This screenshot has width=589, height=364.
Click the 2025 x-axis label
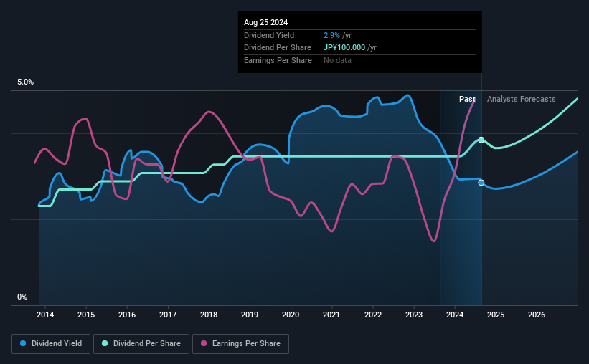click(496, 315)
